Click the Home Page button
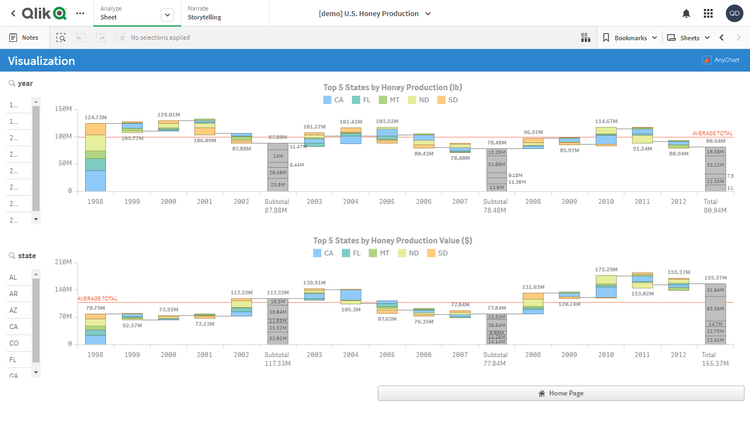This screenshot has width=750, height=422. click(x=561, y=393)
